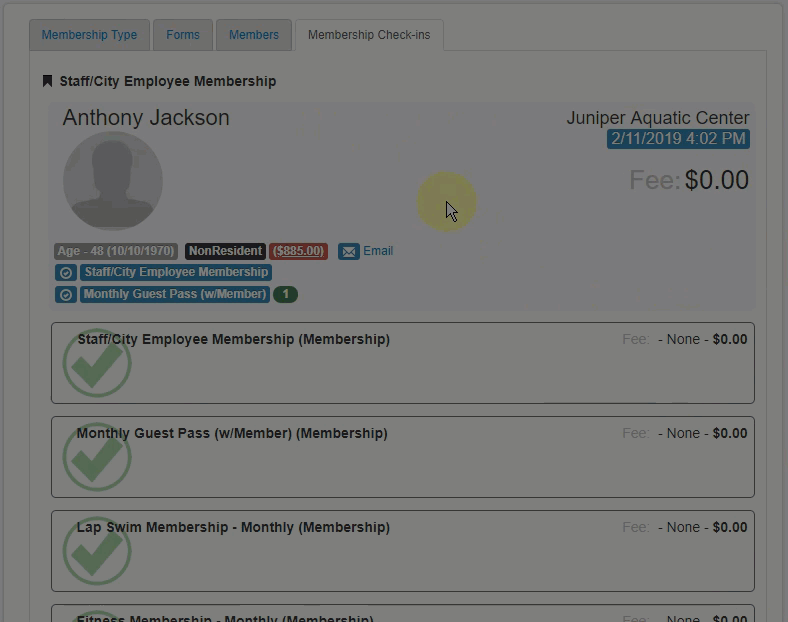The height and width of the screenshot is (622, 788).
Task: Switch to the Membership Type tab
Action: 89,35
